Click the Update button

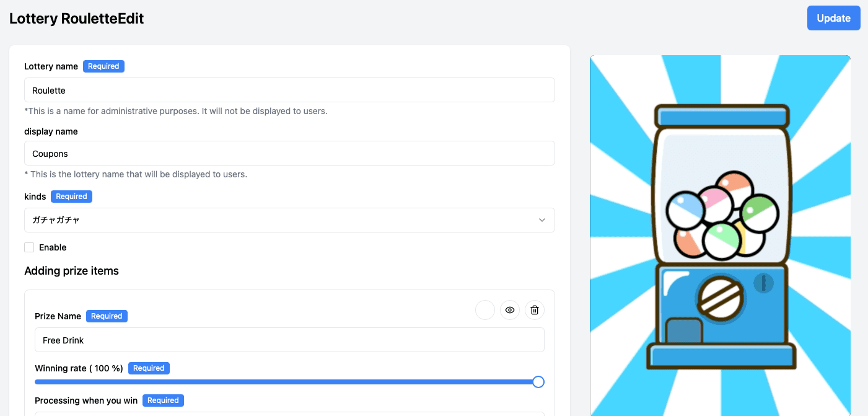point(833,18)
